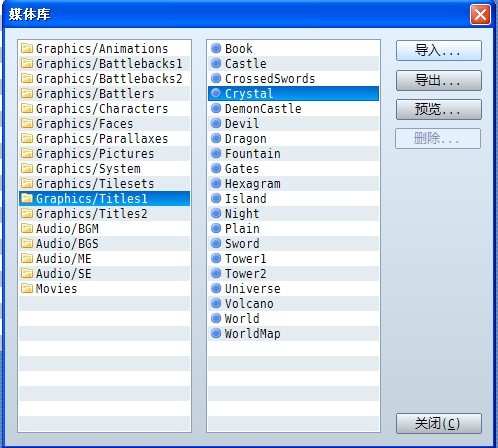Click the blue dot icon beside Island
The width and height of the screenshot is (498, 448).
(x=216, y=198)
